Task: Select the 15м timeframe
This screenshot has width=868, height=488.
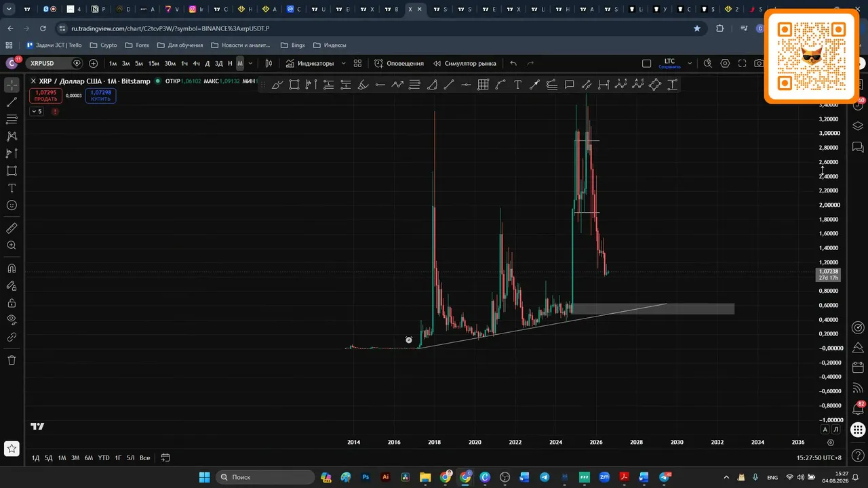Action: pos(154,63)
